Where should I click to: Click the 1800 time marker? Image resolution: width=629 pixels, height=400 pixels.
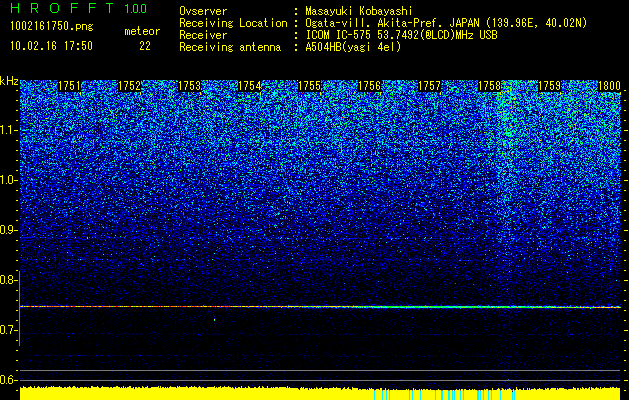(x=609, y=86)
